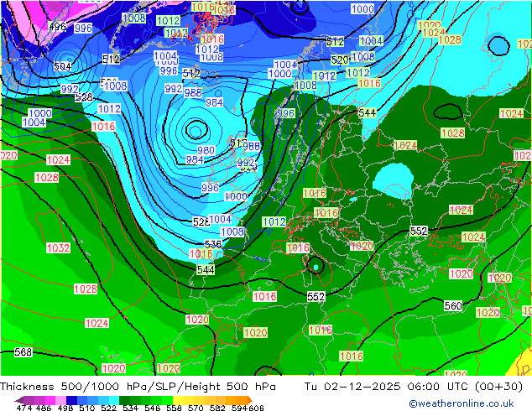Click the 568 height contour label
The width and height of the screenshot is (532, 411).
(x=23, y=352)
